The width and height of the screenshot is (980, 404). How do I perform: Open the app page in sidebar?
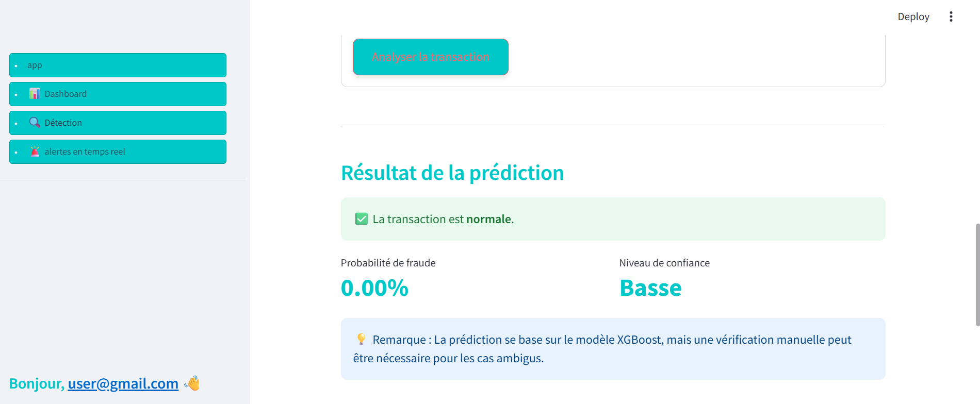[118, 65]
